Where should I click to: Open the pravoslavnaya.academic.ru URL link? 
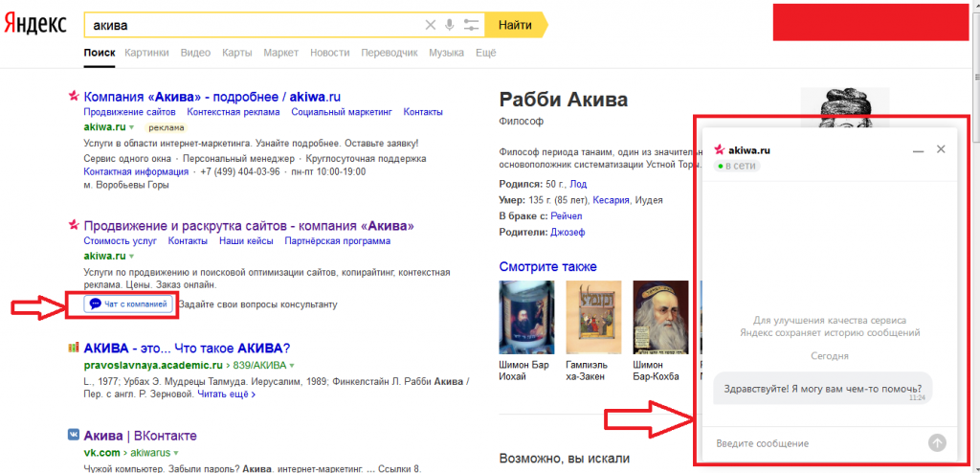click(153, 365)
